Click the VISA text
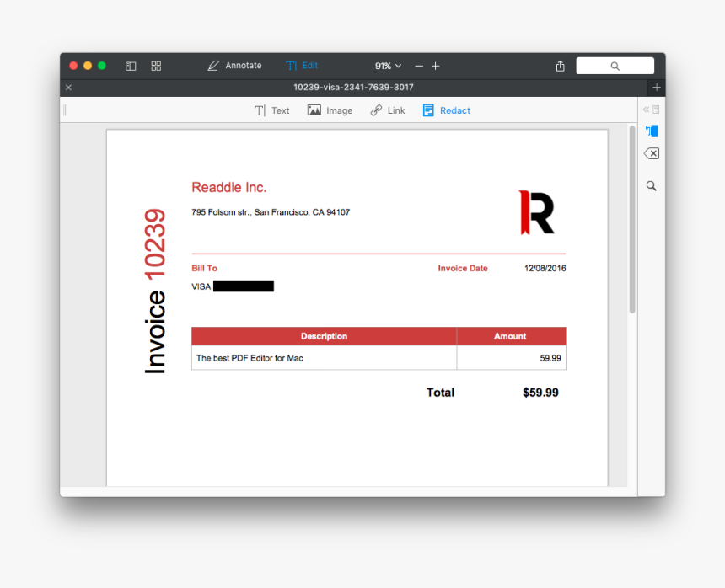Screen dimensions: 725x588 pyautogui.click(x=201, y=286)
